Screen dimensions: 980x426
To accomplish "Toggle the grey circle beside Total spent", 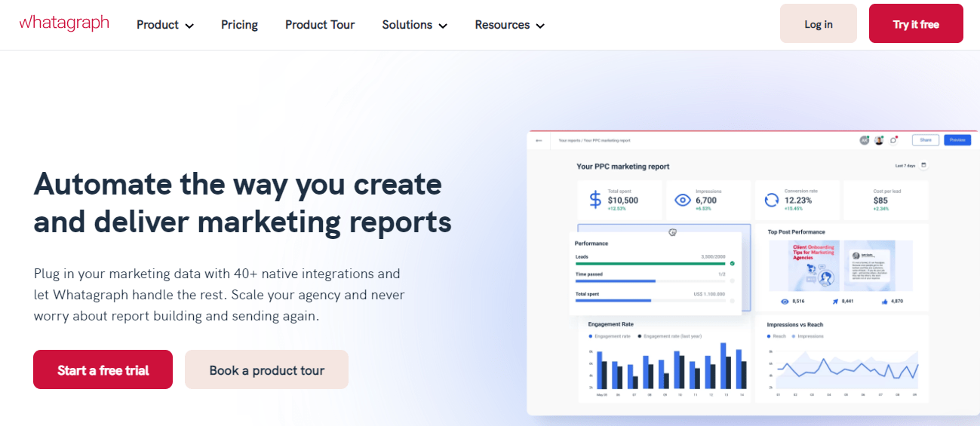I will pos(732,300).
